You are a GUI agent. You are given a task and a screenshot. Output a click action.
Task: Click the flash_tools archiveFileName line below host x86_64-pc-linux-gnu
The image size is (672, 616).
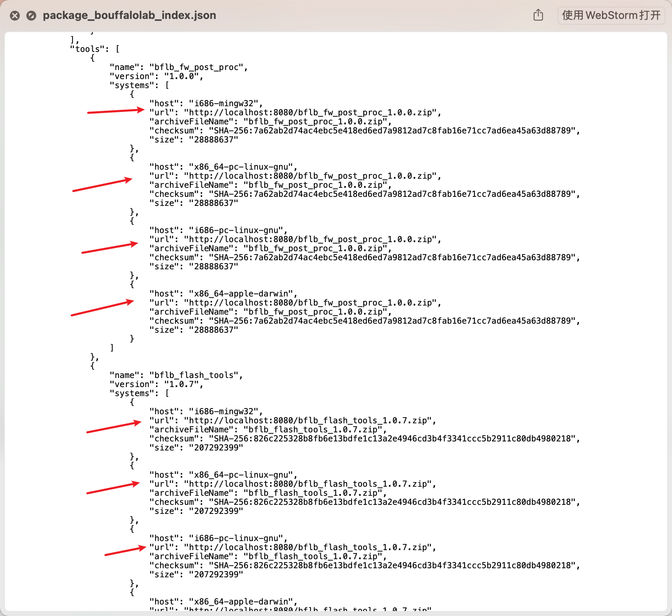point(268,493)
